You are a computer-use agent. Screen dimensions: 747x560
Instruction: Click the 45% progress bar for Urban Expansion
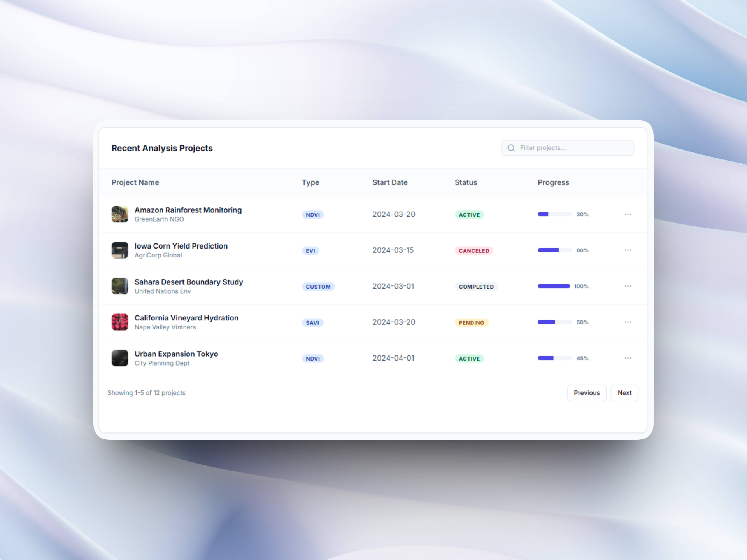(x=555, y=358)
